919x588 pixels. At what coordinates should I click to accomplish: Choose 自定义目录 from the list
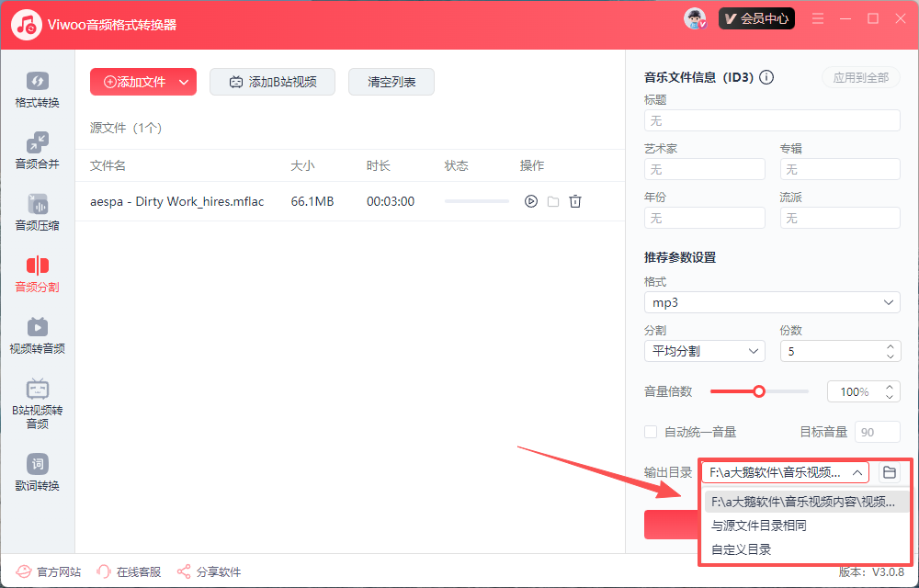742,549
